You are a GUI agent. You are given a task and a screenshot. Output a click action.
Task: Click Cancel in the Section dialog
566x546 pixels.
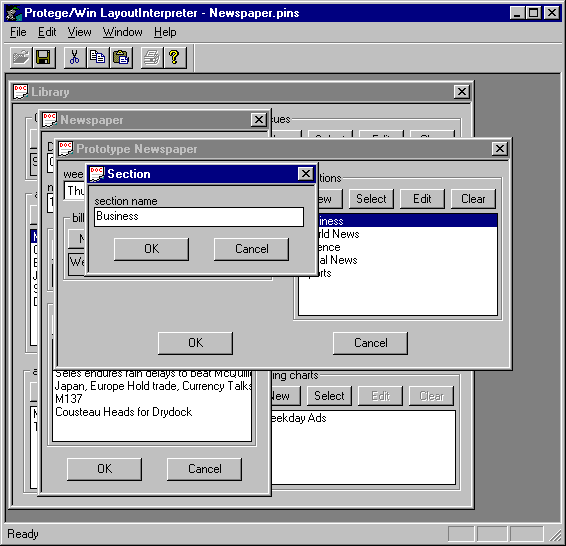point(252,249)
